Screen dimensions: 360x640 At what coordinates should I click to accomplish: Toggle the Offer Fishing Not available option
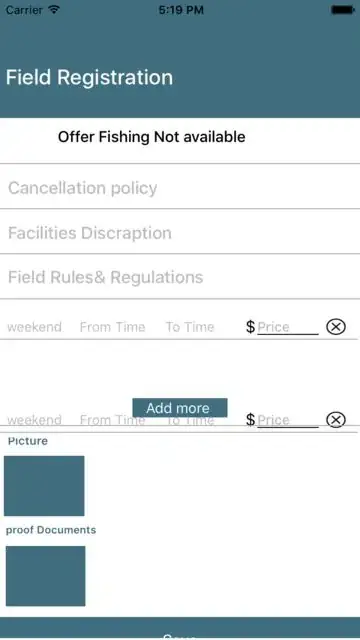click(151, 137)
